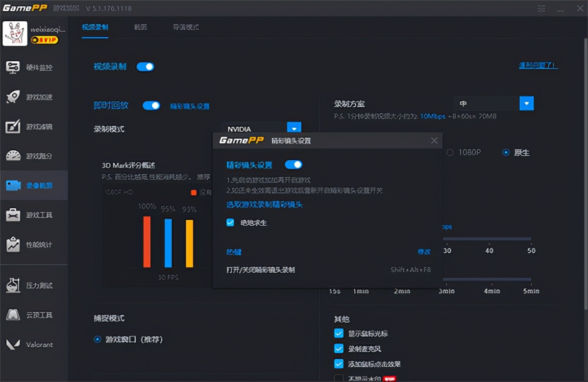This screenshot has width=588, height=382.
Task: Switch to the screenshot tab
Action: point(141,27)
